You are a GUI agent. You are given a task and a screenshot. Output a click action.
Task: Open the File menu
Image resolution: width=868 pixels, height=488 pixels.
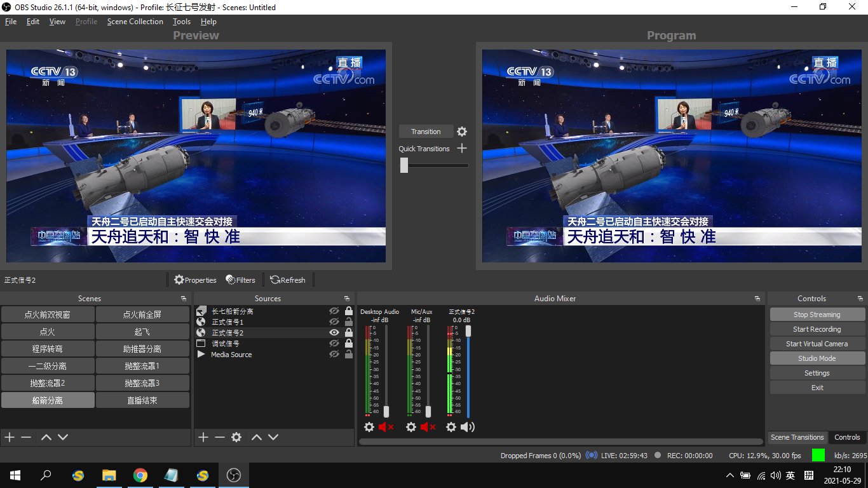11,22
